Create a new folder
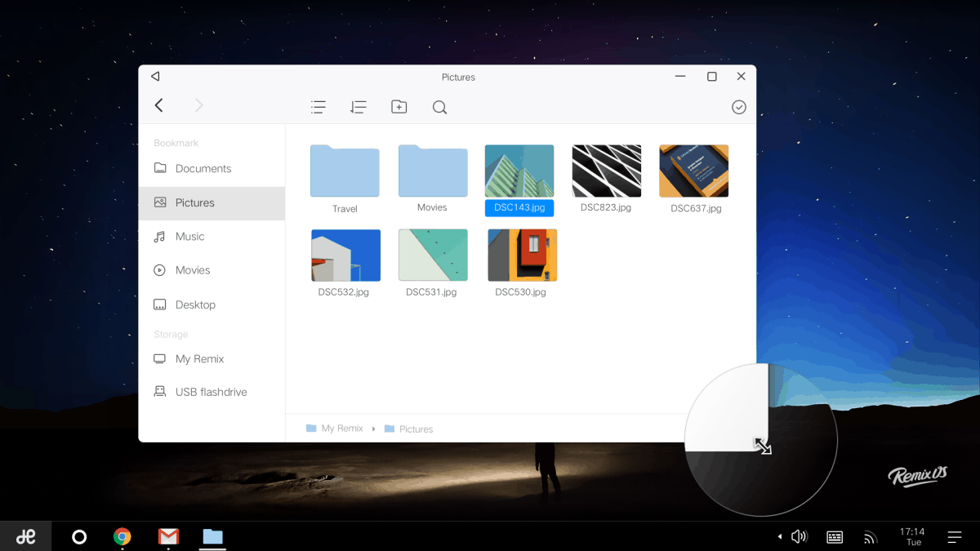This screenshot has height=551, width=980. pos(399,107)
